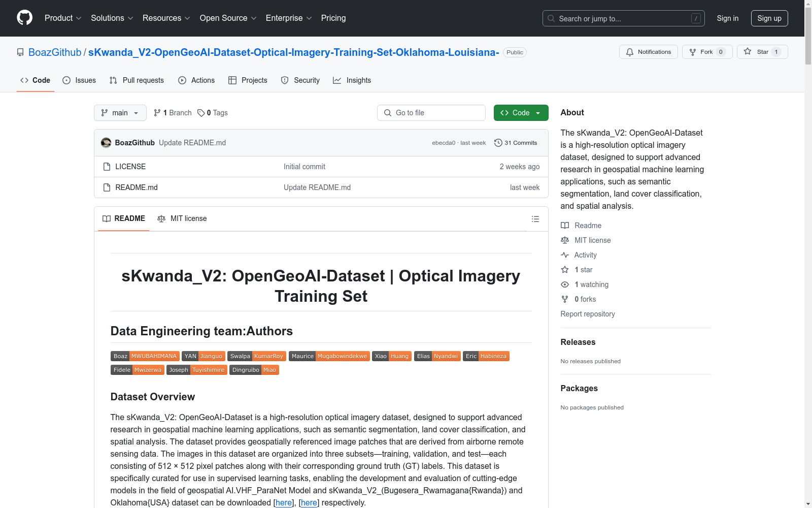
Task: Click the Star icon button
Action: click(x=762, y=52)
